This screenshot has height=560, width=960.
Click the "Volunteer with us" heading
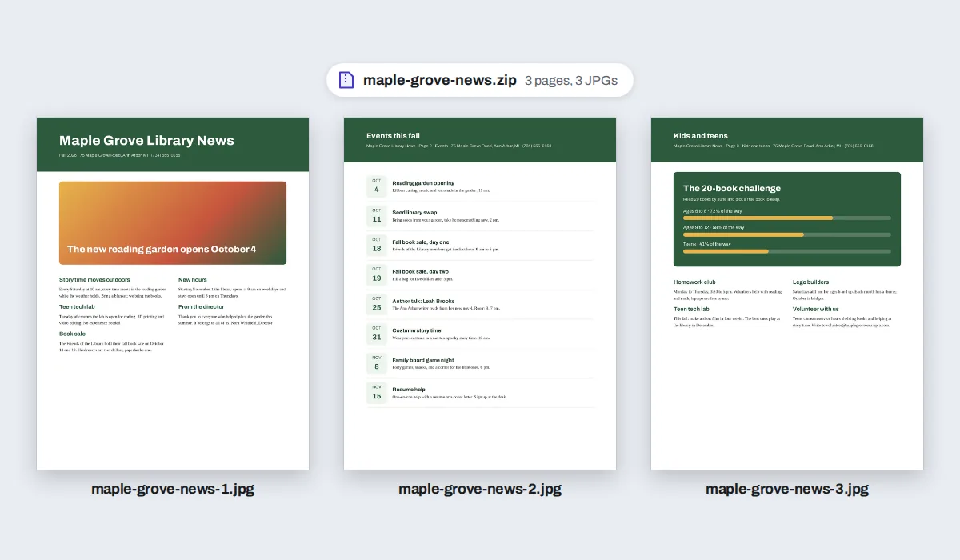(x=816, y=309)
